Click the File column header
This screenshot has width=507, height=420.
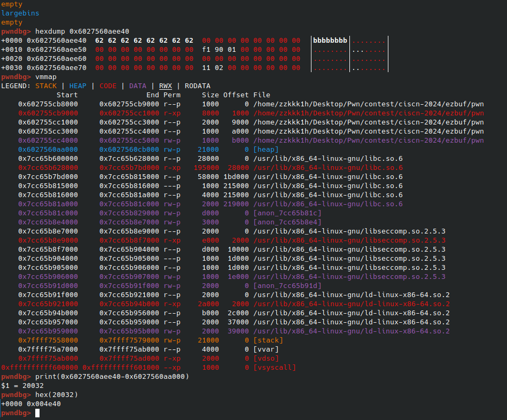tap(262, 95)
